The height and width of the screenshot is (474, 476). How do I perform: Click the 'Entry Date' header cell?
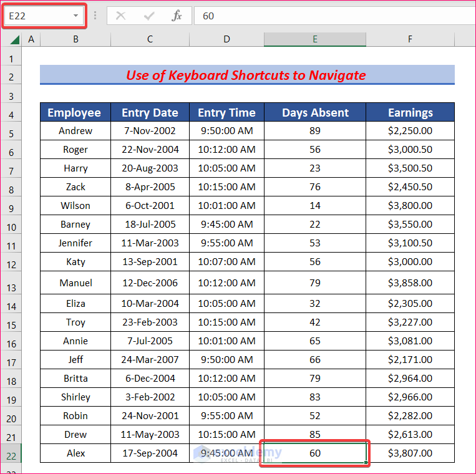[150, 113]
